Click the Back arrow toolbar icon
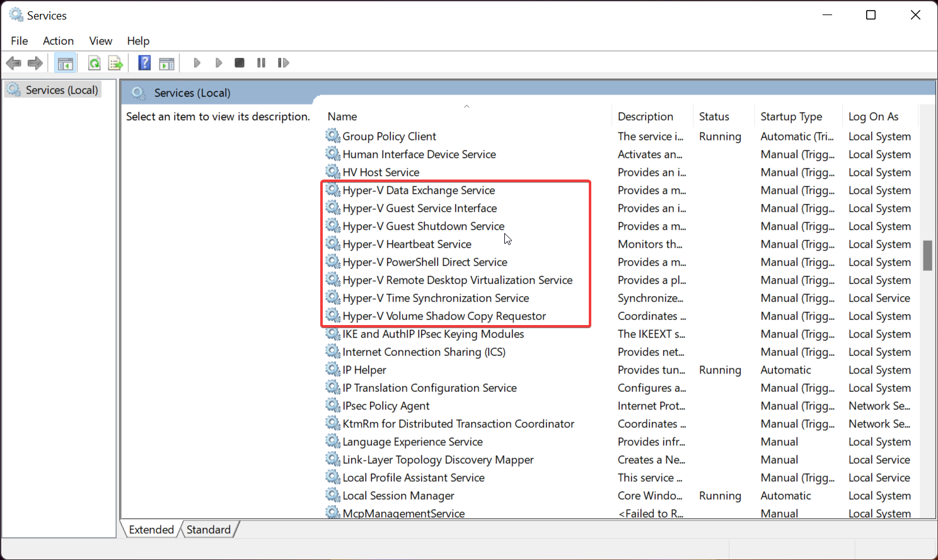The height and width of the screenshot is (560, 938). pyautogui.click(x=13, y=63)
